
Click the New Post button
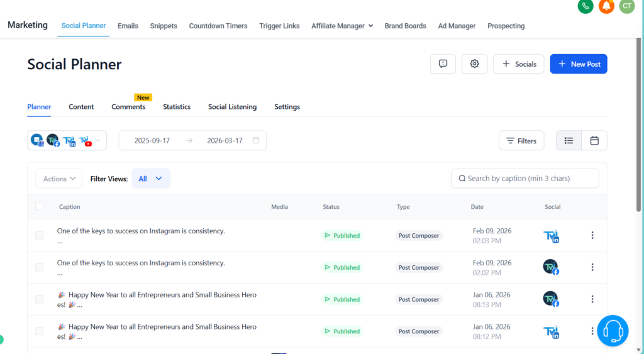(579, 64)
